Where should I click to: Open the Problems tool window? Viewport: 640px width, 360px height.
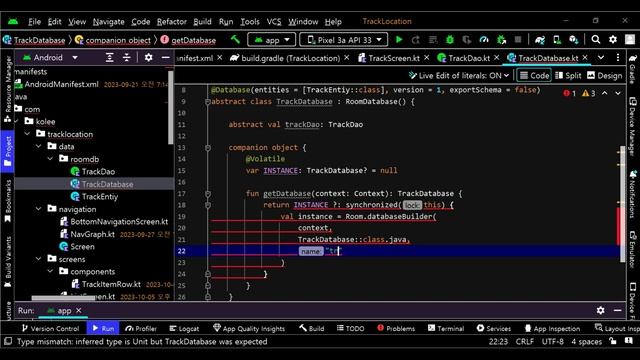[396, 328]
